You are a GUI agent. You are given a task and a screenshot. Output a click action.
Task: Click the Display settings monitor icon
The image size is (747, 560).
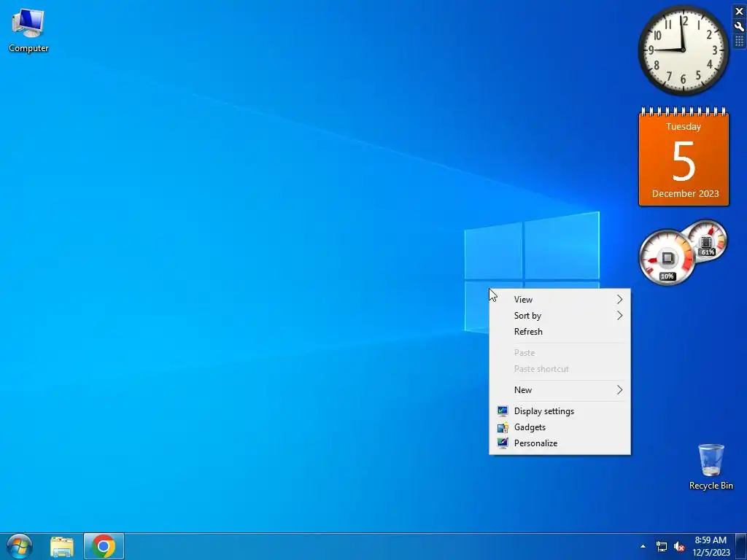[502, 411]
